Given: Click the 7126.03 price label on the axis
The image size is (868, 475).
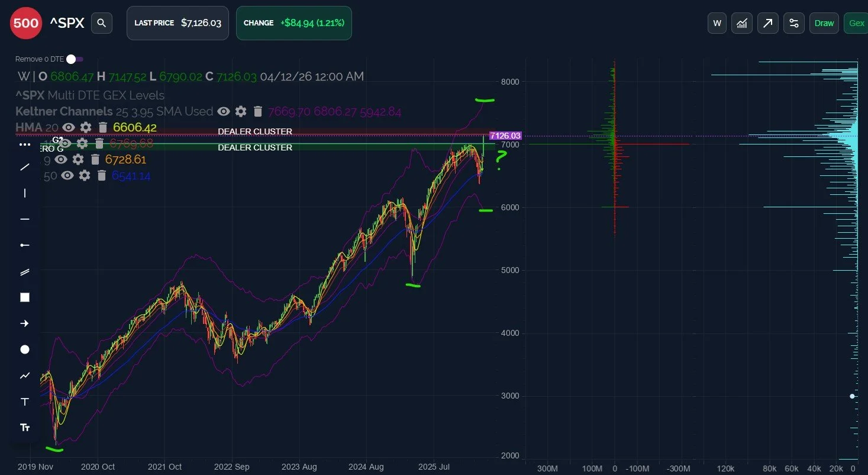Looking at the screenshot, I should [x=505, y=136].
